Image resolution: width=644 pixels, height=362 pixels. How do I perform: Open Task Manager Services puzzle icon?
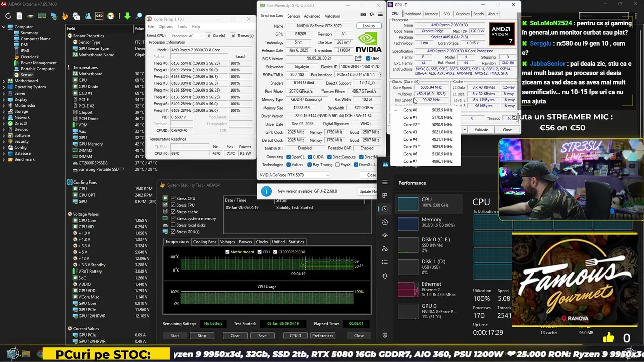pos(385,276)
